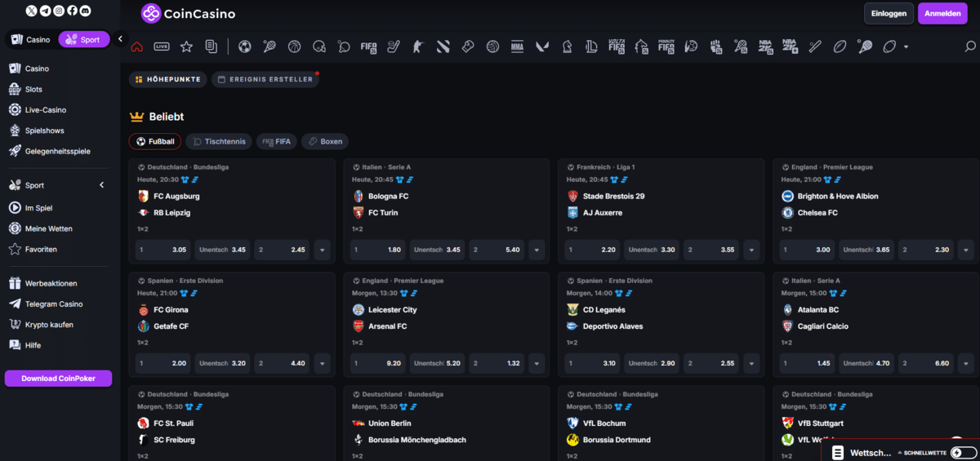Select the Sport mode toggle
Image resolution: width=980 pixels, height=461 pixels.
point(83,39)
